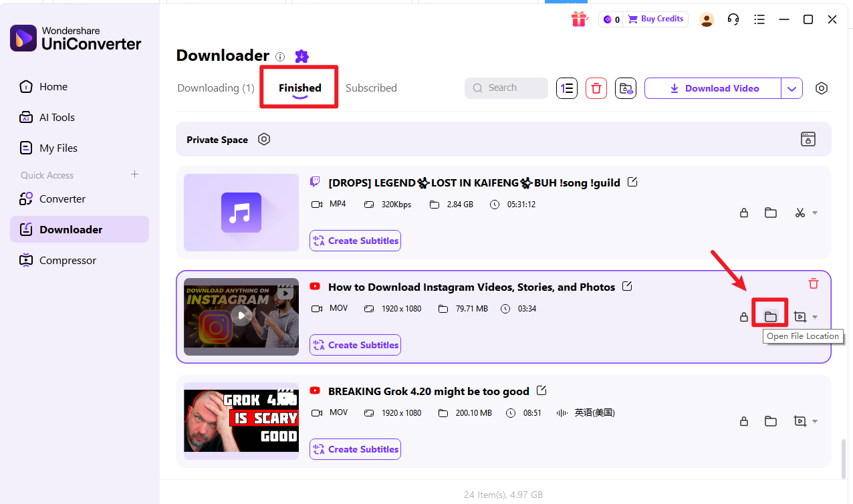This screenshot has height=504, width=853.
Task: Lock the LEGEND LOST IN KAIFENG item
Action: 743,213
